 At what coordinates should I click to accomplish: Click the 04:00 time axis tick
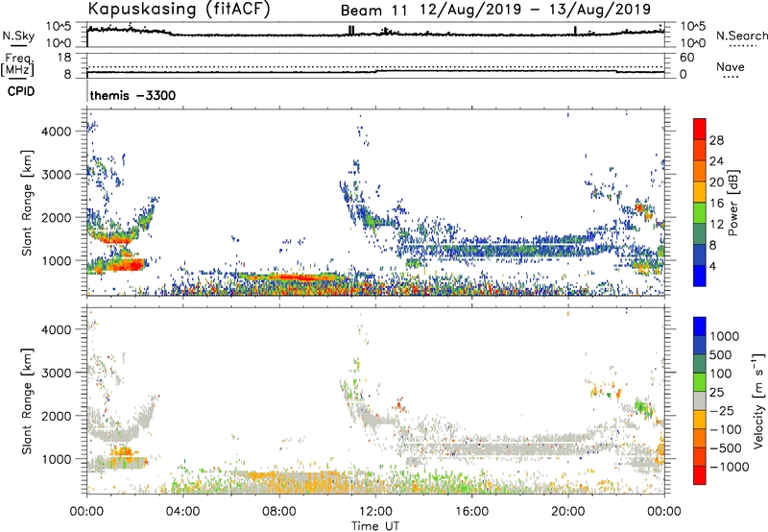182,512
